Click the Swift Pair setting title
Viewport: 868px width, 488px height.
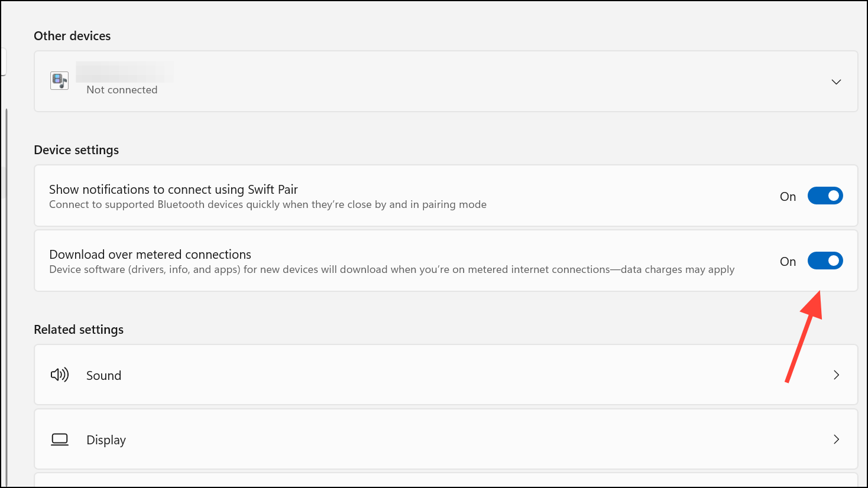[x=173, y=190]
